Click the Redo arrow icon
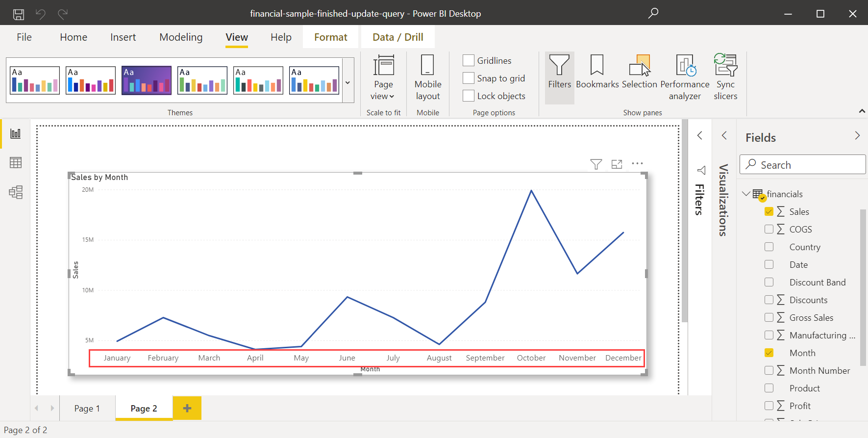This screenshot has height=438, width=868. pos(63,14)
